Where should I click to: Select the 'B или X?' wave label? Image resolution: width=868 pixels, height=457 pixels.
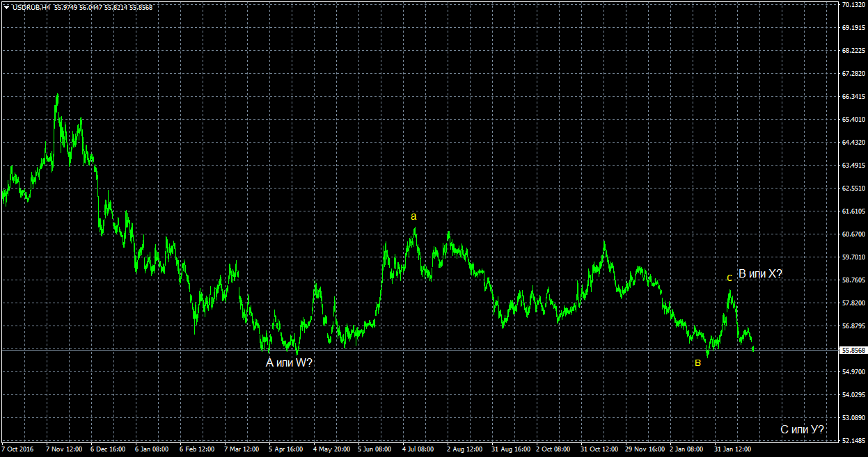point(760,274)
